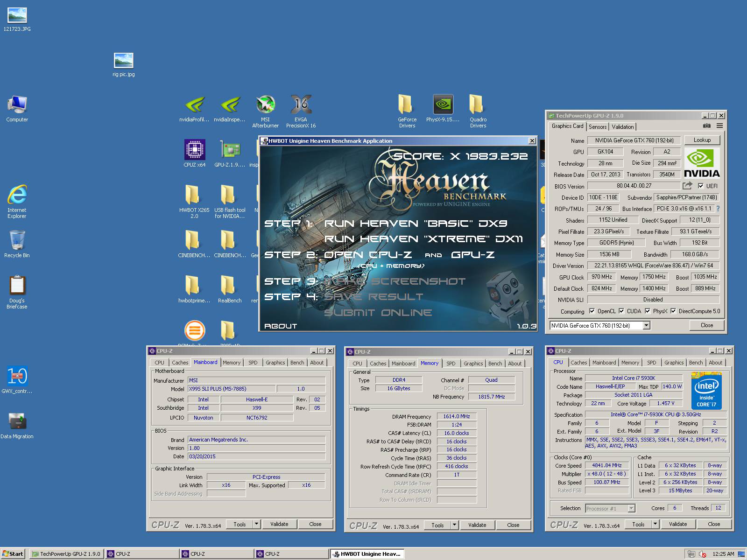Click the Close button in GPU-Z
Image resolution: width=747 pixels, height=560 pixels.
[x=707, y=325]
